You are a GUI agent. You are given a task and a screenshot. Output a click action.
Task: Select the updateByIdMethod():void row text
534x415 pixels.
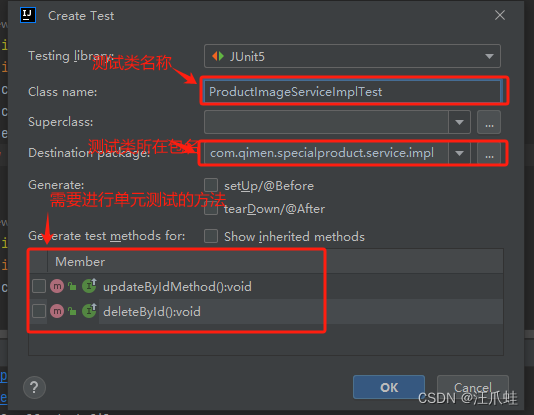click(177, 287)
